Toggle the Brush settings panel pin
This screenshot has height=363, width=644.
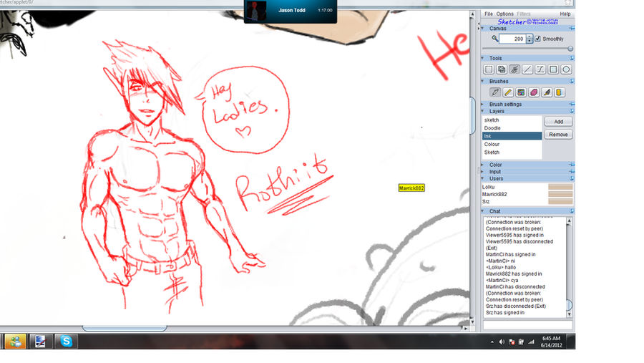coord(571,104)
